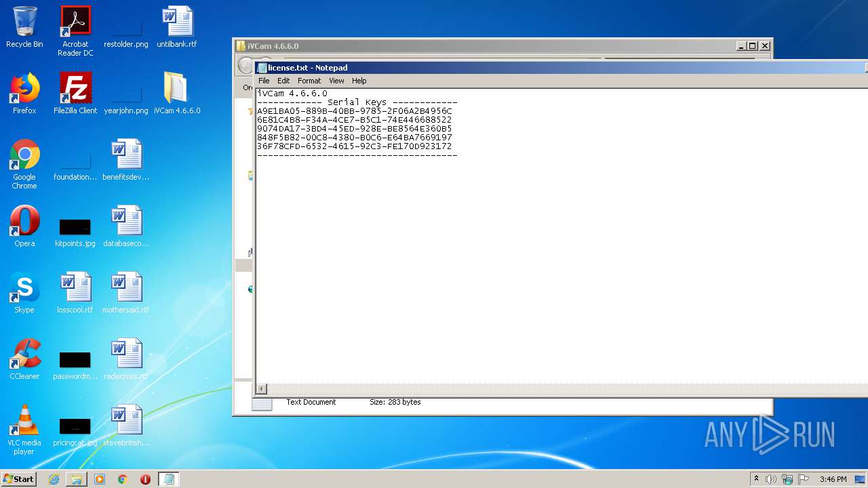This screenshot has width=868, height=488.
Task: Click serial key starting 9074DA17
Action: click(354, 129)
